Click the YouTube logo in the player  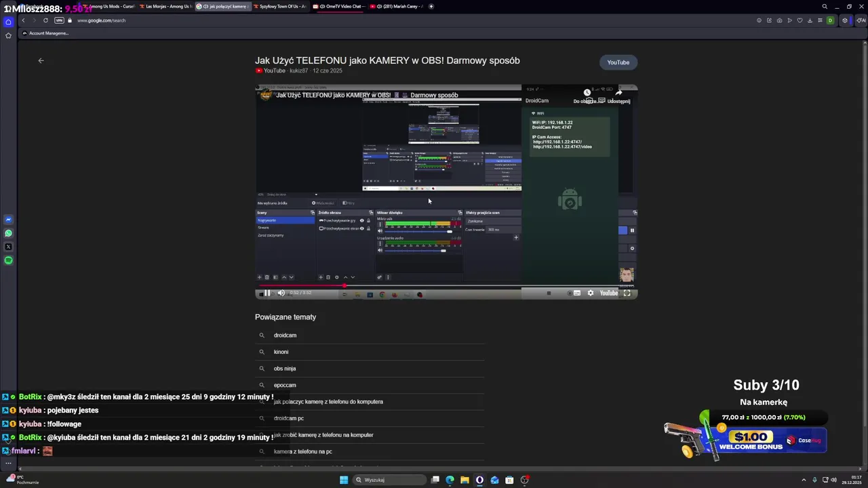point(609,293)
